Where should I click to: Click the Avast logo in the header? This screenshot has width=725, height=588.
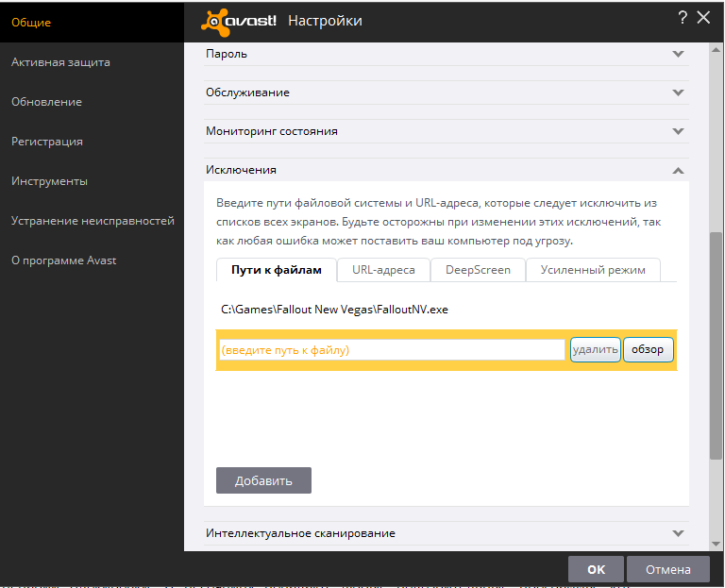(x=240, y=20)
